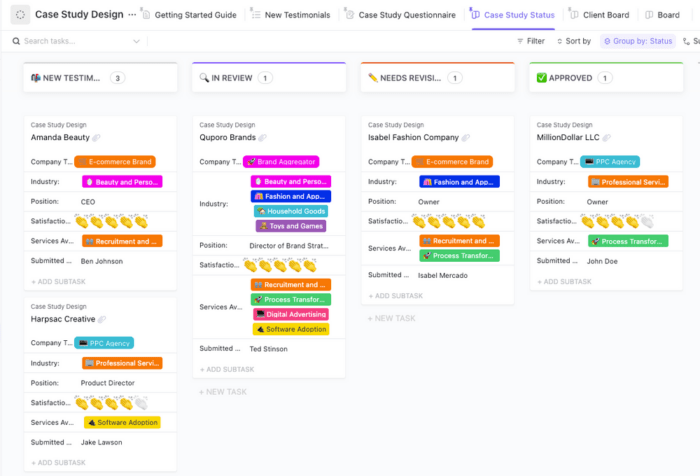Open the Sort by menu

click(574, 41)
